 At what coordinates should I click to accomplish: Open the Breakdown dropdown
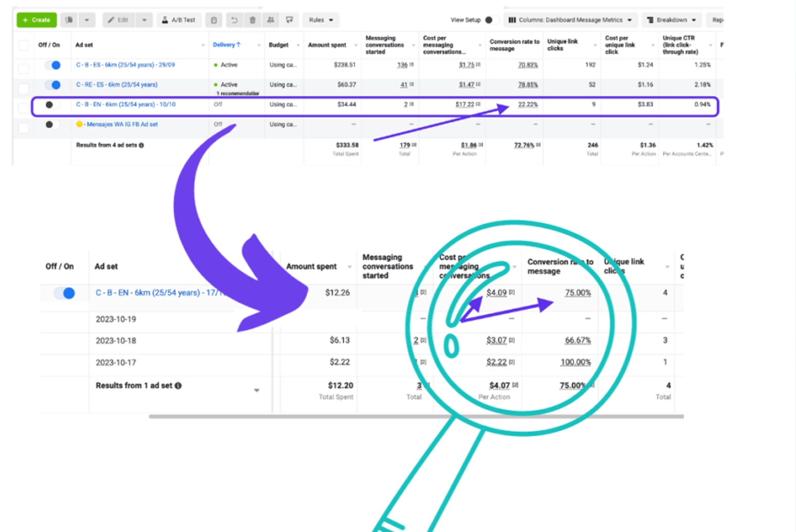click(x=672, y=20)
